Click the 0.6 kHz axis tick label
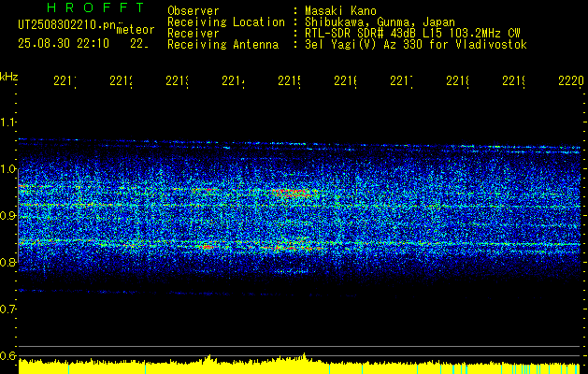Screen dimensions: 588x374 7,355
